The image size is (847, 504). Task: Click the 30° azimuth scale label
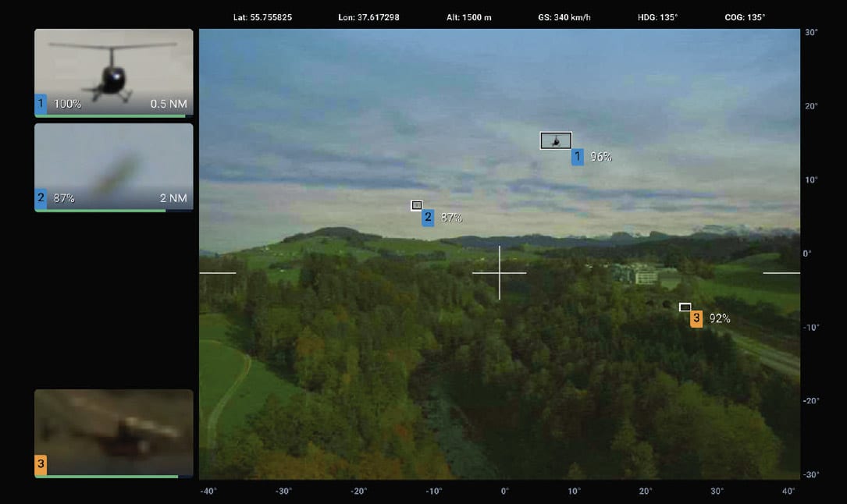pyautogui.click(x=717, y=491)
